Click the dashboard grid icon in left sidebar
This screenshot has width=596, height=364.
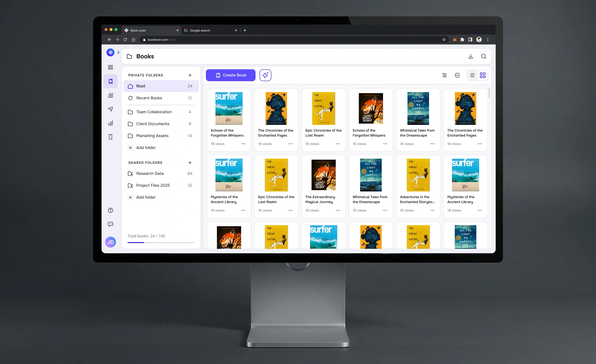(x=111, y=67)
